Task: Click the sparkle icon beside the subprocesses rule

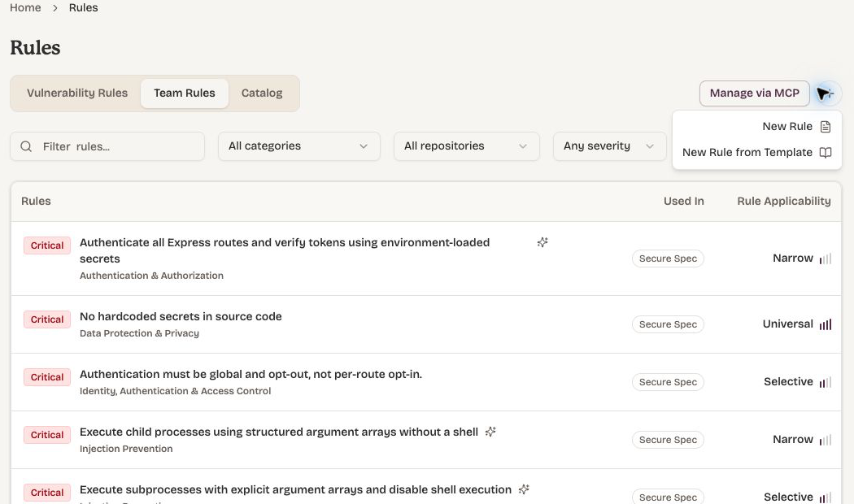Action: (x=524, y=489)
